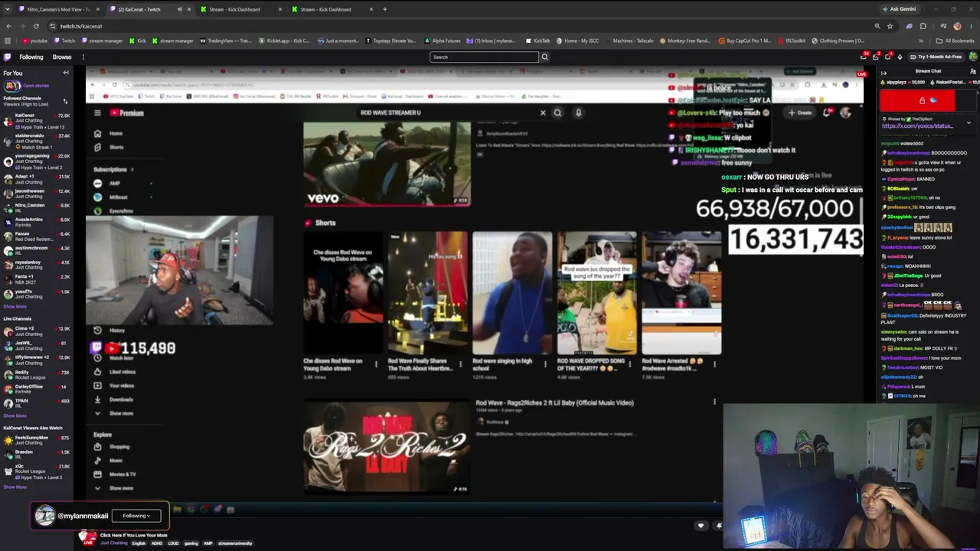Click the heart icon below the stream
The height and width of the screenshot is (551, 980).
pyautogui.click(x=700, y=526)
